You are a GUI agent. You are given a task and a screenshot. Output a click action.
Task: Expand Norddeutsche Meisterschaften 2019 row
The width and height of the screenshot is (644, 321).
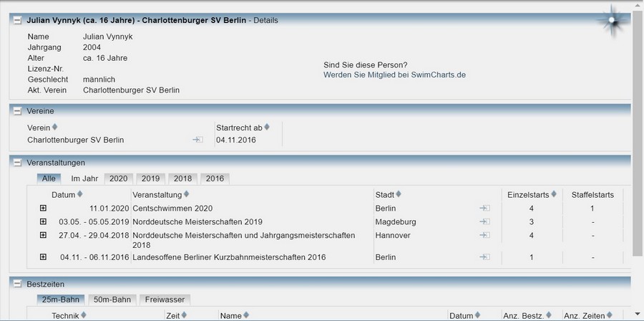click(43, 222)
